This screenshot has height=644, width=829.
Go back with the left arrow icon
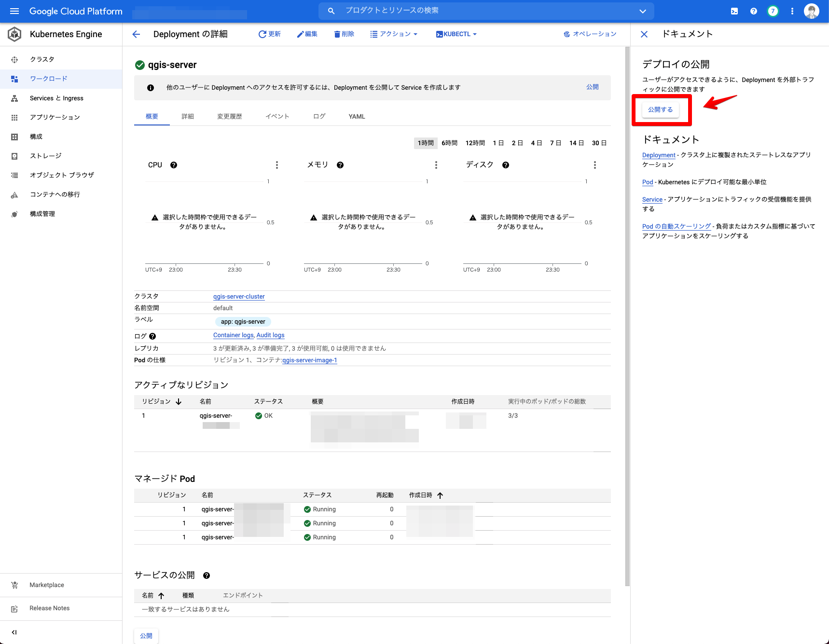point(136,34)
